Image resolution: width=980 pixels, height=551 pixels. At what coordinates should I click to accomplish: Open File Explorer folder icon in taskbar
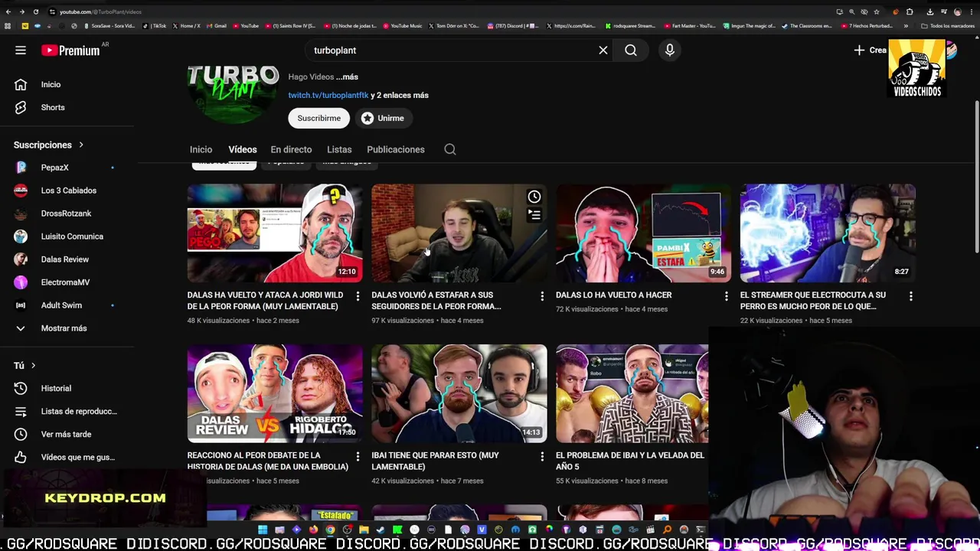pos(364,530)
